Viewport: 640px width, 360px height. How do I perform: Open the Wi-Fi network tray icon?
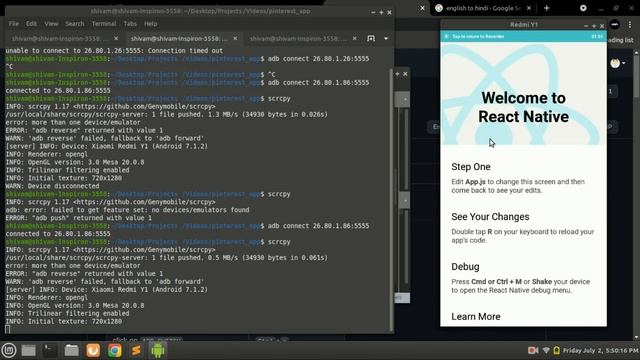[x=546, y=350]
